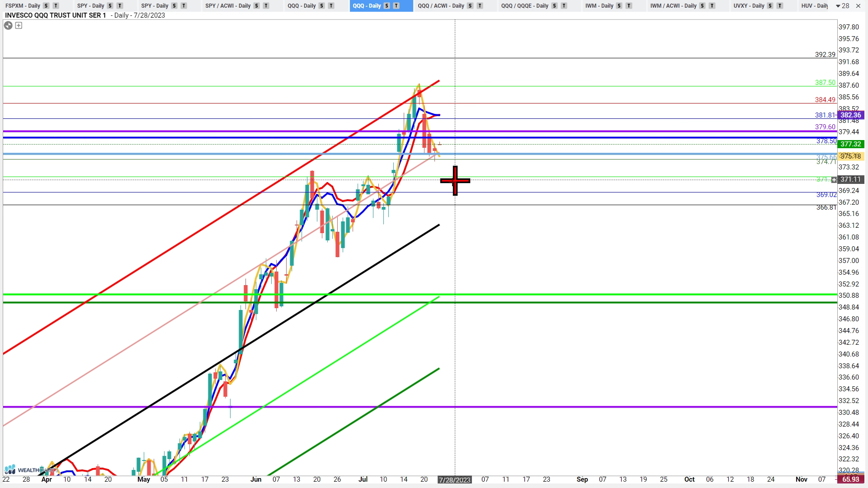Select the 366.81 level label

click(x=826, y=207)
